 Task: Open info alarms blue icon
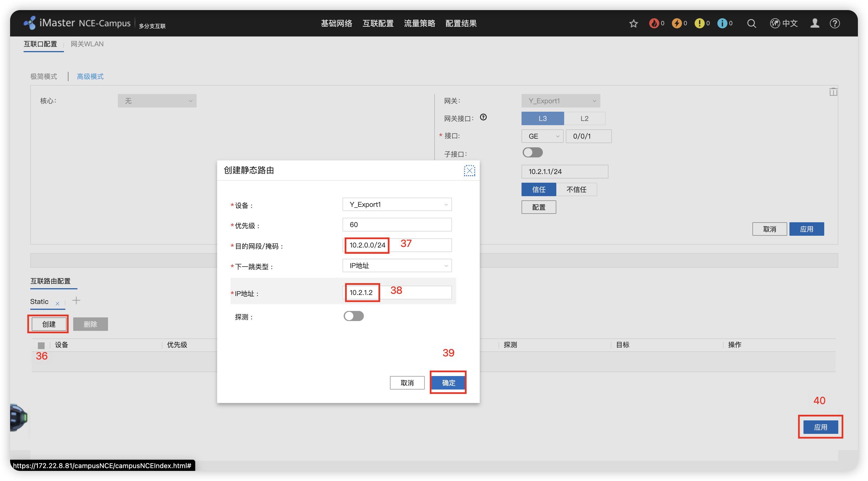pyautogui.click(x=722, y=23)
